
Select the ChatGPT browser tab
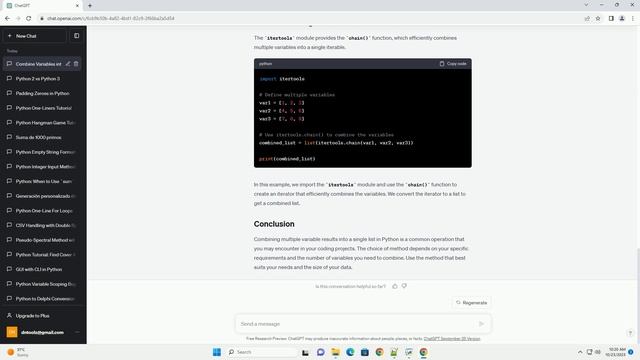[x=42, y=6]
